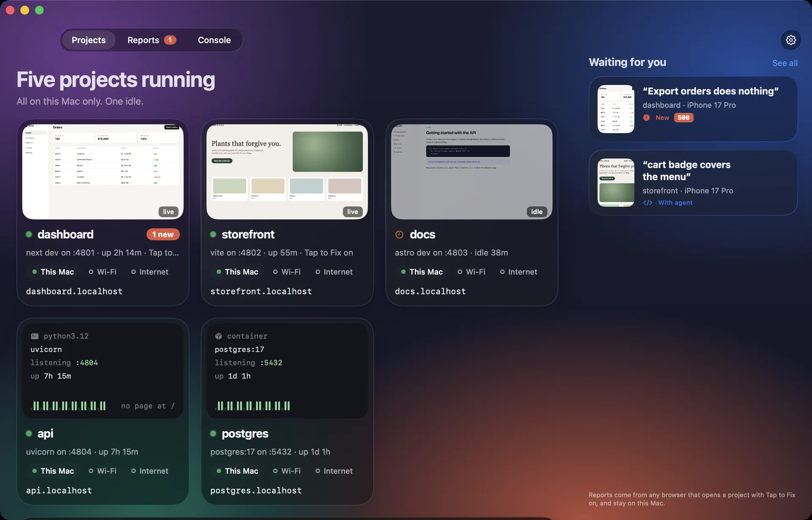Select This Mac for dashboard
The height and width of the screenshot is (520, 812).
(x=53, y=272)
